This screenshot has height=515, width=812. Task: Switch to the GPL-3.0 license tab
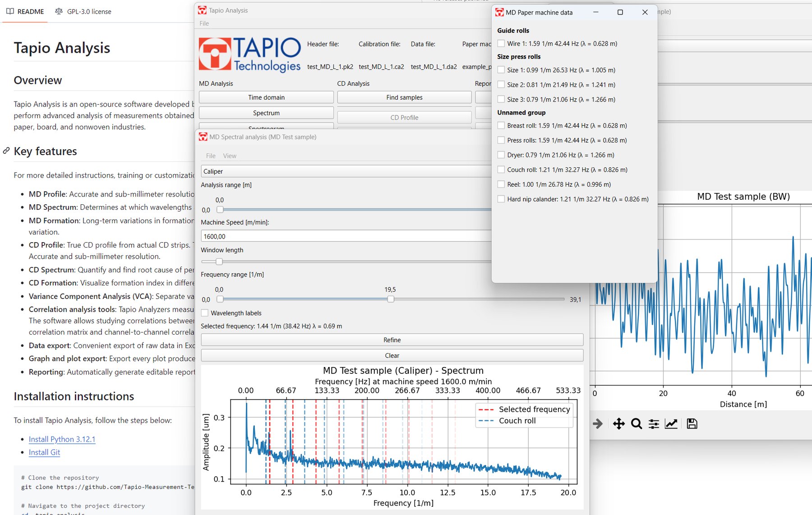tap(83, 11)
